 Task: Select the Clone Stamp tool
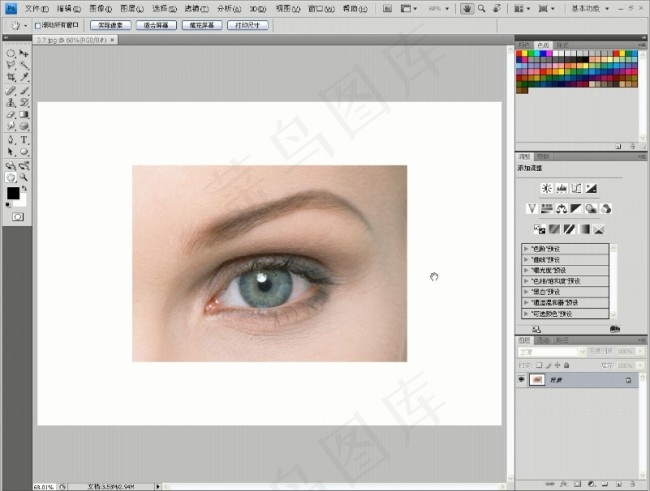tap(11, 102)
